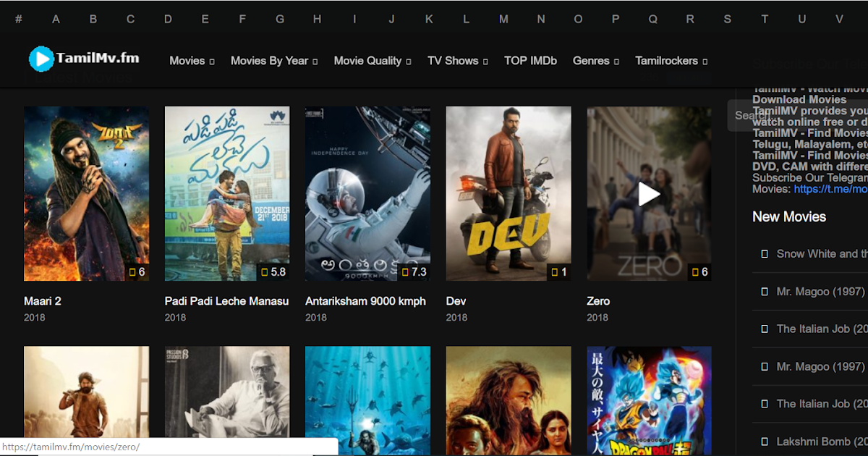Click Padi Padi Leche Manasu title link

(226, 301)
